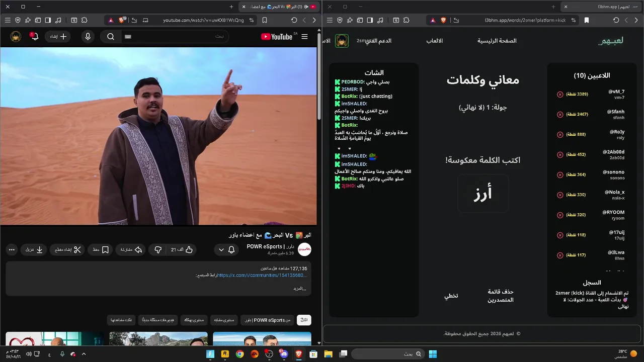Dislike the video
Viewport: 644px width, 362px height.
158,249
